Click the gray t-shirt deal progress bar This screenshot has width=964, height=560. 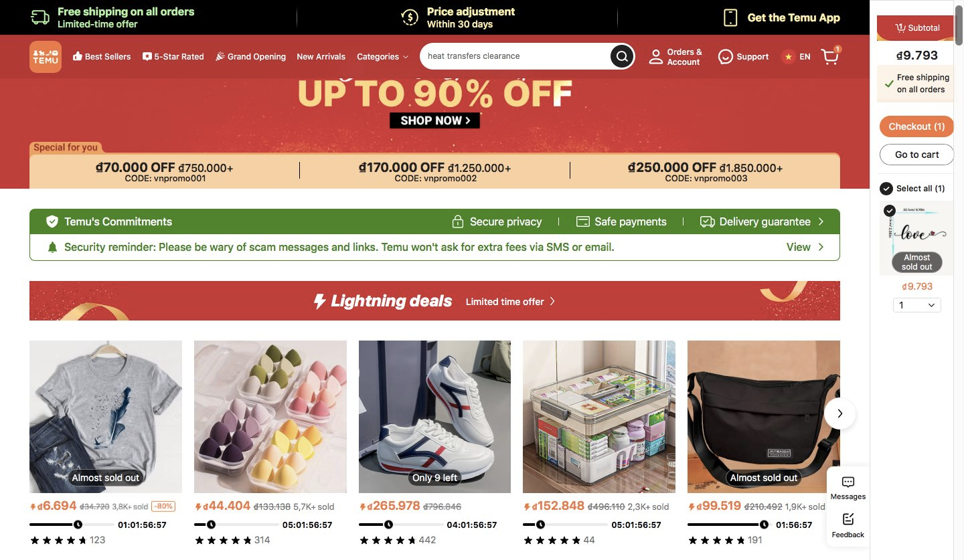[72, 525]
